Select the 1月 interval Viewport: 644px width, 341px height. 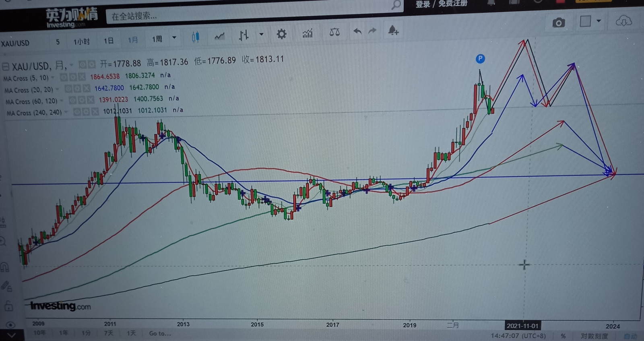pos(132,40)
